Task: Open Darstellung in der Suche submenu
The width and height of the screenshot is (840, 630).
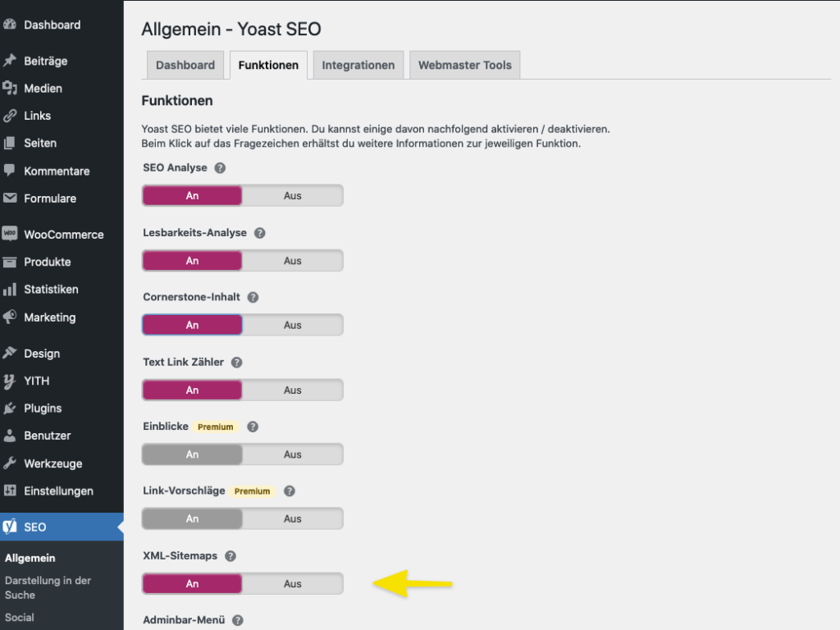Action: coord(48,587)
